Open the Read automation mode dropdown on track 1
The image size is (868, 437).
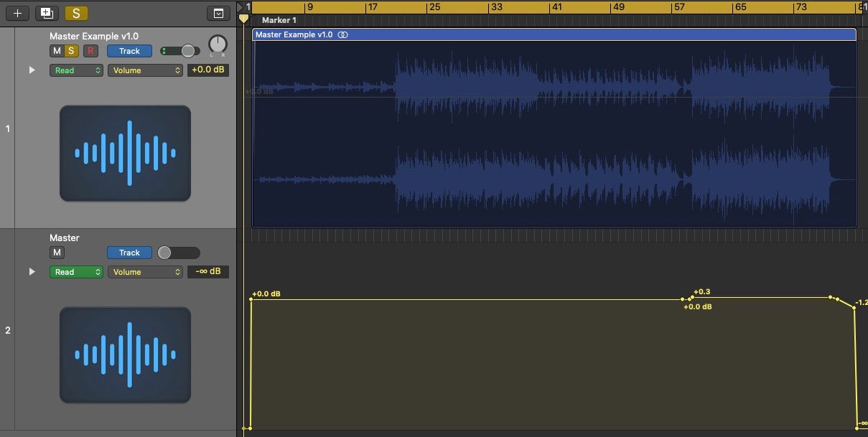tap(75, 70)
